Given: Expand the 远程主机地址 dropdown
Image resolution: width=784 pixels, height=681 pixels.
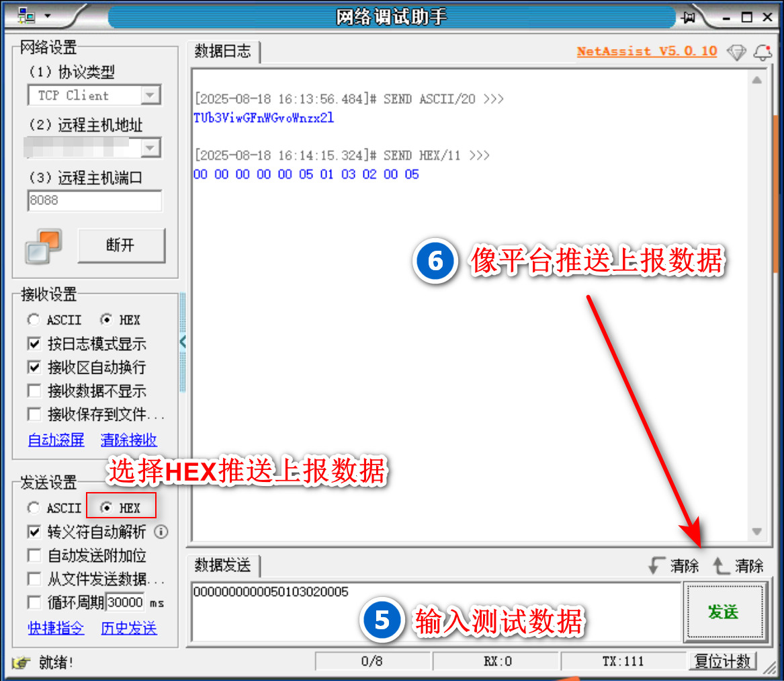Looking at the screenshot, I should pos(150,147).
